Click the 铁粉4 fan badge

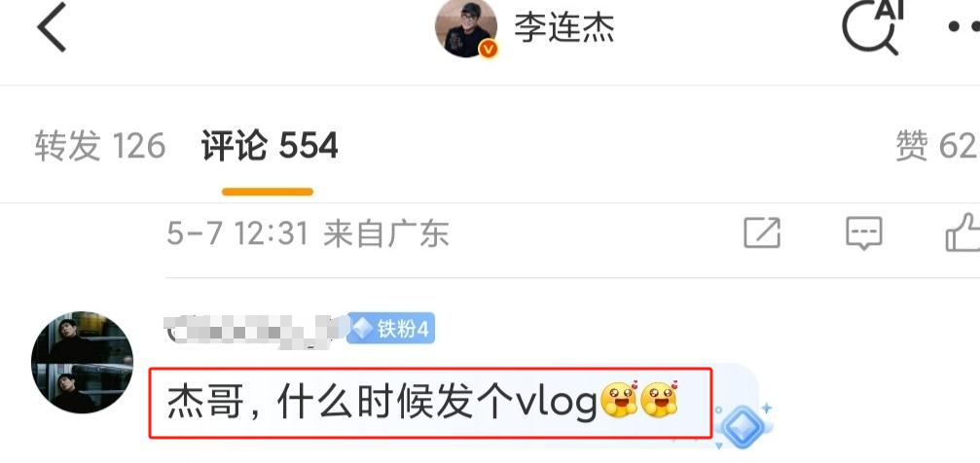(x=390, y=328)
